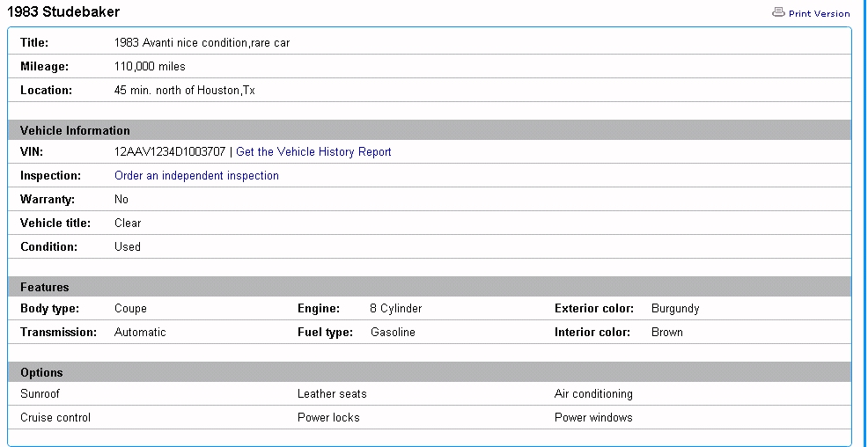Open Get the Vehicle History Report
The image size is (868, 447).
point(313,152)
